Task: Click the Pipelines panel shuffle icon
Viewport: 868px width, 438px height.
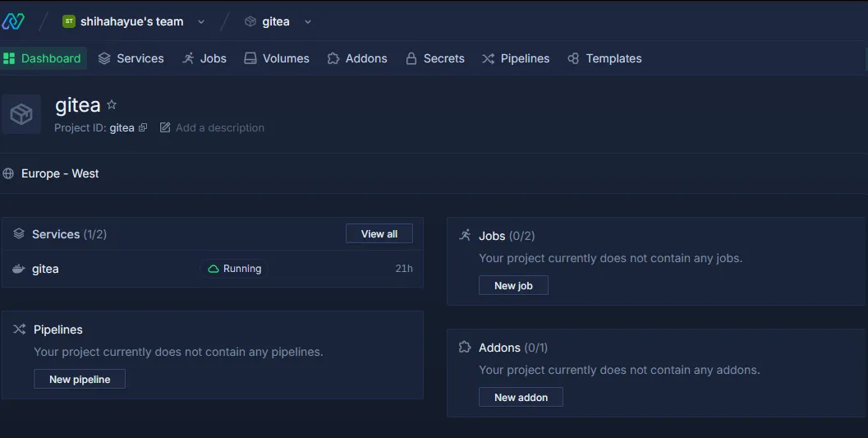Action: coord(20,329)
